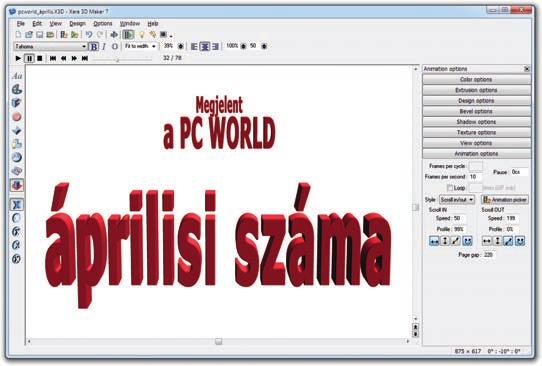This screenshot has width=542, height=366.
Task: Click the yellow pencil icon in toolbar
Action: (x=152, y=35)
